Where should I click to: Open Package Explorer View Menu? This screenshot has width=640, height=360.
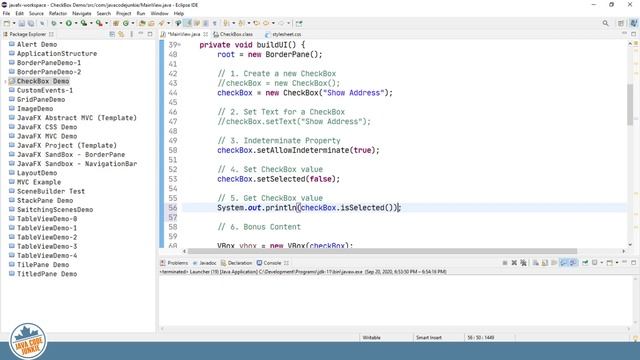131,34
